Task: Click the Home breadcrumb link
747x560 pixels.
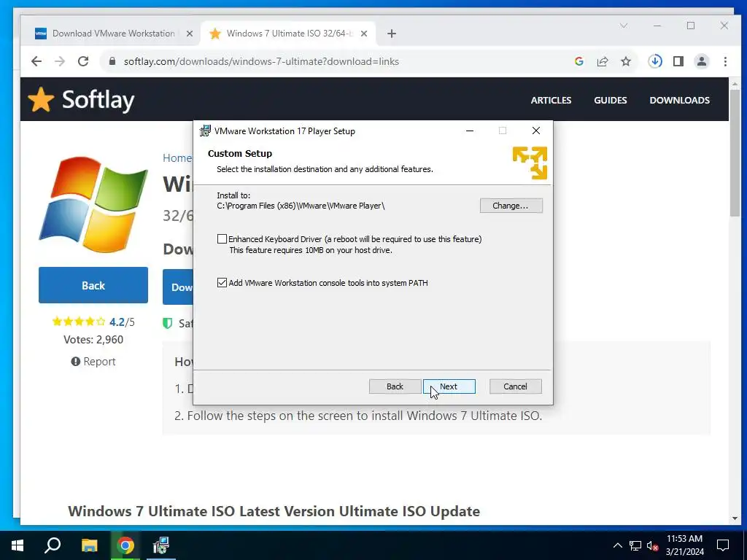Action: tap(177, 158)
